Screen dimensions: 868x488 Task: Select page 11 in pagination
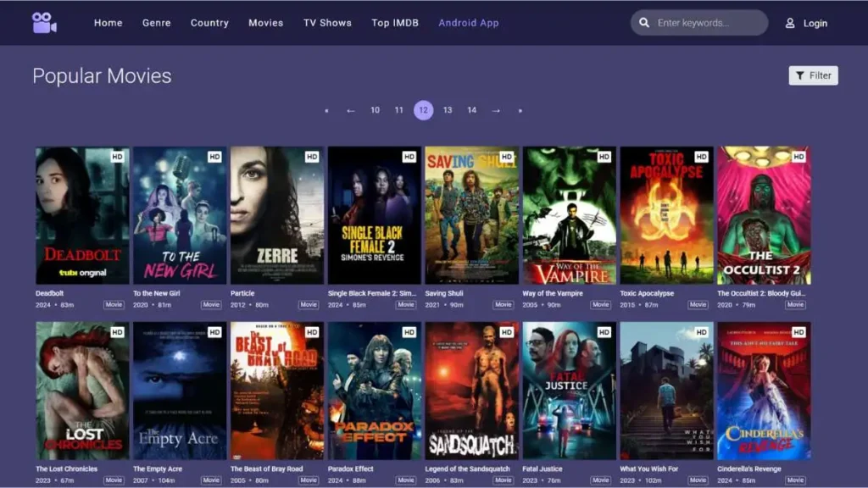click(x=398, y=110)
